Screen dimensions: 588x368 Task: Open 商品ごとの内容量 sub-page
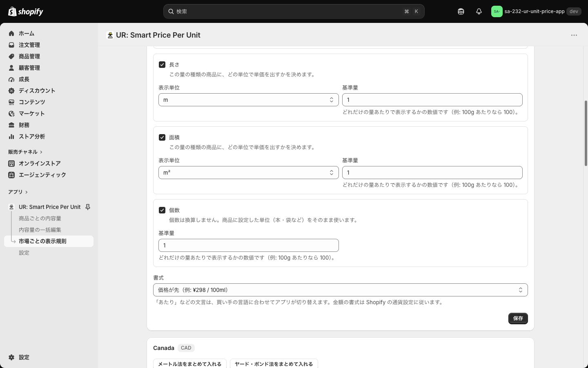40,218
